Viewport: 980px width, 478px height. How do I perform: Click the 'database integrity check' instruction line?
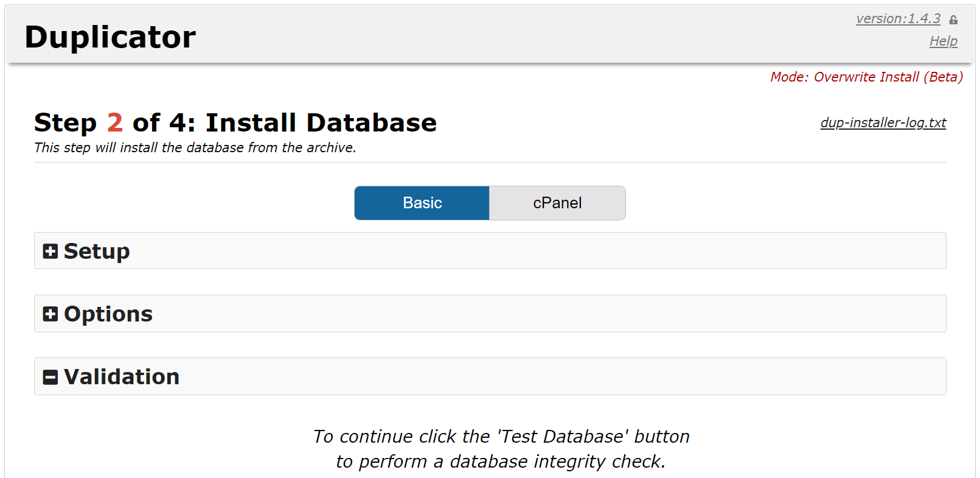501,462
